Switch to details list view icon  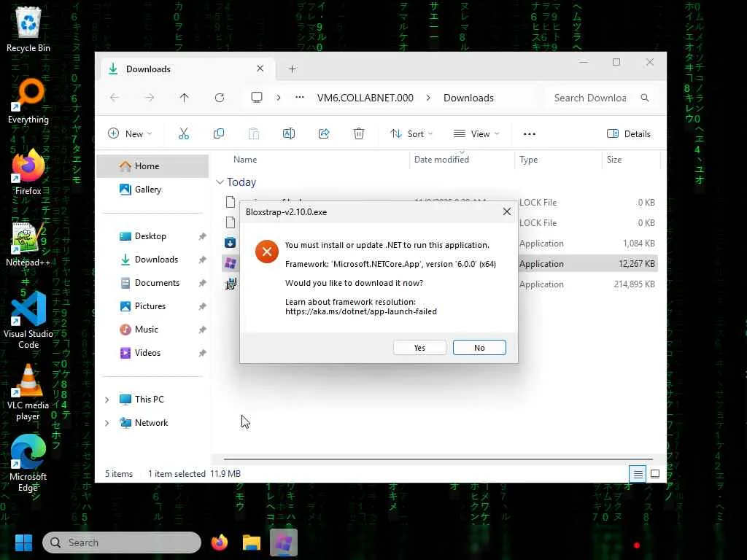(638, 474)
